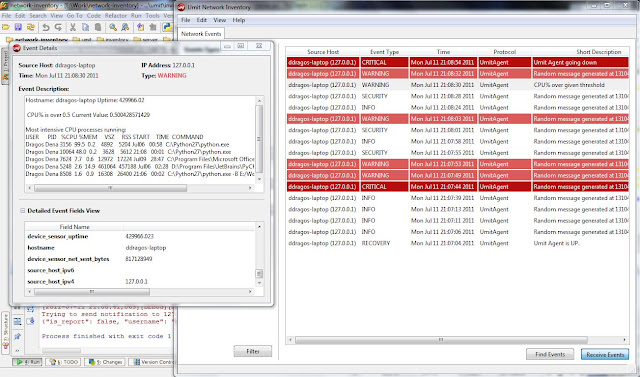Open Umit Network Inventory File menu
The height and width of the screenshot is (377, 640).
[x=186, y=20]
